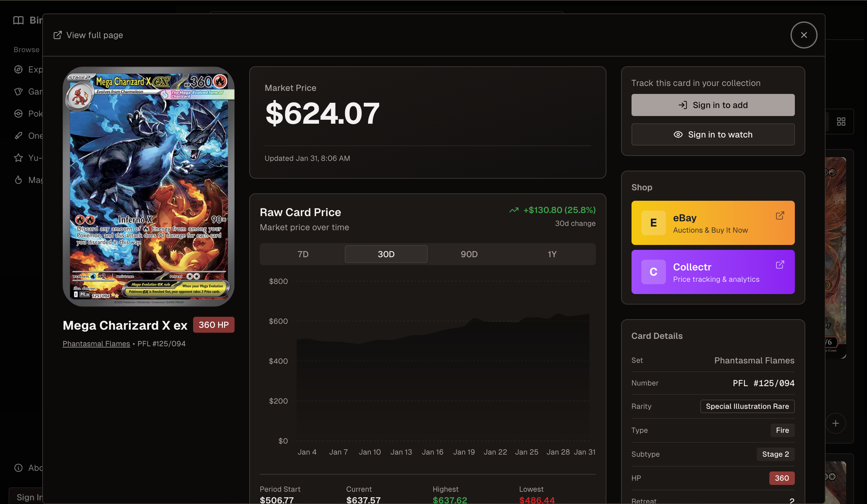Select the 90D period option
The height and width of the screenshot is (504, 867).
click(469, 254)
